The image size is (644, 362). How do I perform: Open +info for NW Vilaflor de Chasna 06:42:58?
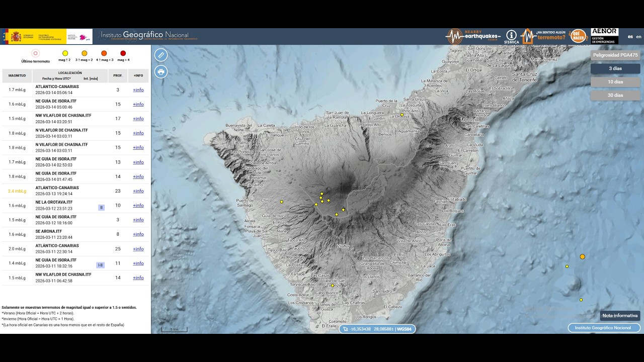(138, 278)
